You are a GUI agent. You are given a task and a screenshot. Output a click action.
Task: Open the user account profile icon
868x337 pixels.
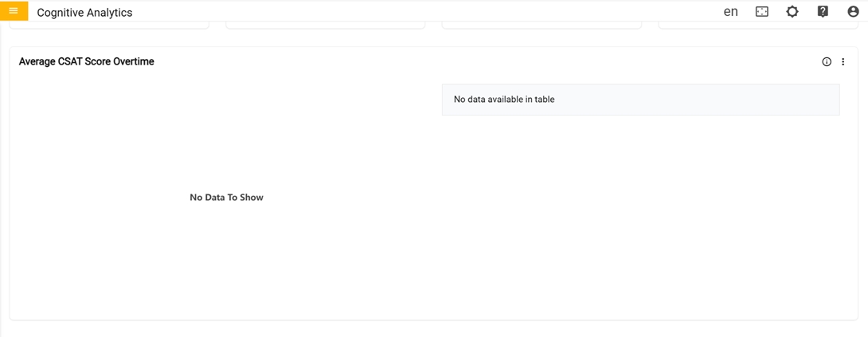pos(853,12)
